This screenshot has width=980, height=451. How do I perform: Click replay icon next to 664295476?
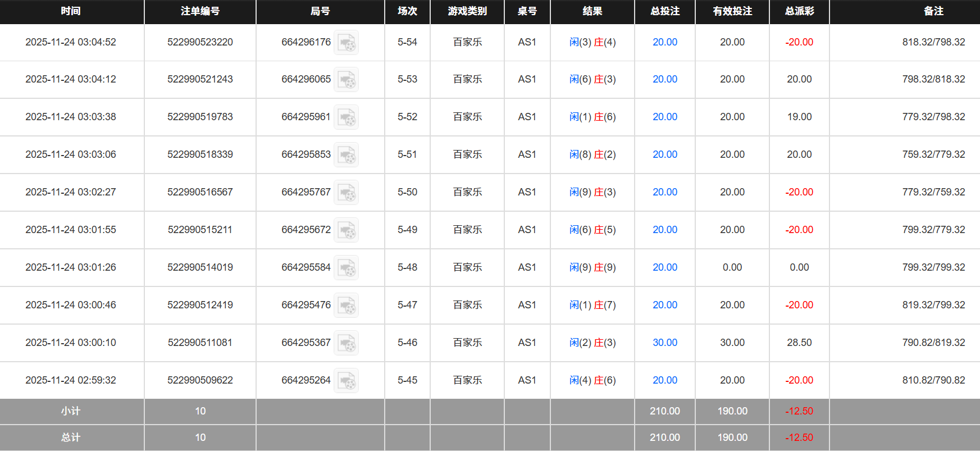pyautogui.click(x=346, y=306)
